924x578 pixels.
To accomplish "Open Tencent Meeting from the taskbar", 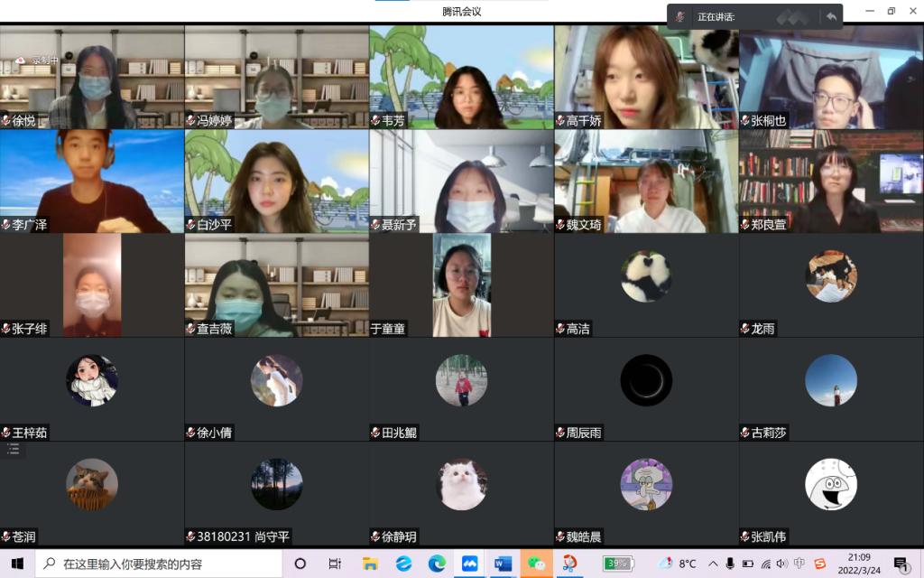I will pyautogui.click(x=469, y=564).
